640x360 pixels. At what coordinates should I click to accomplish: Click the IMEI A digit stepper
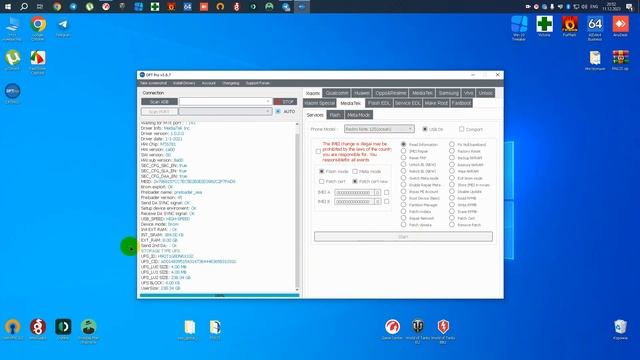click(x=378, y=192)
